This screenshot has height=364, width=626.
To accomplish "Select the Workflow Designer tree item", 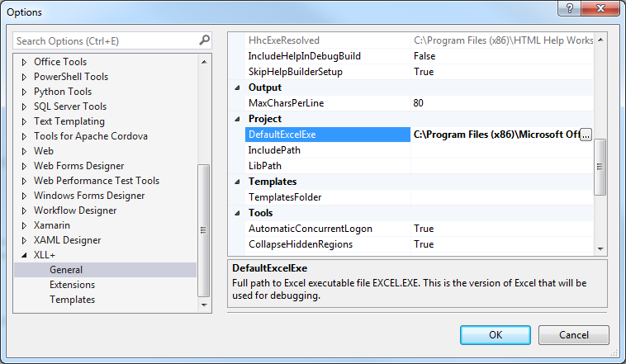I will click(75, 210).
